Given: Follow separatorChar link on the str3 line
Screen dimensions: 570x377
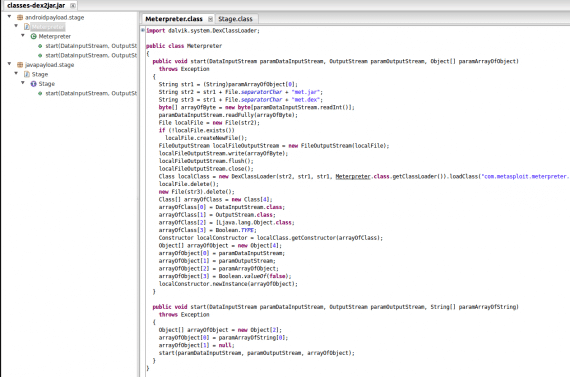Looking at the screenshot, I should [x=261, y=100].
